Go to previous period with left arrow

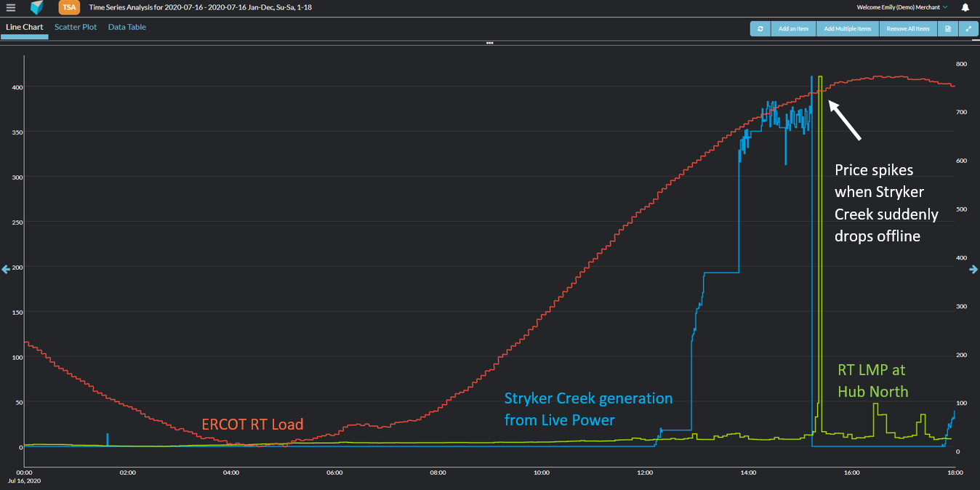[6, 269]
